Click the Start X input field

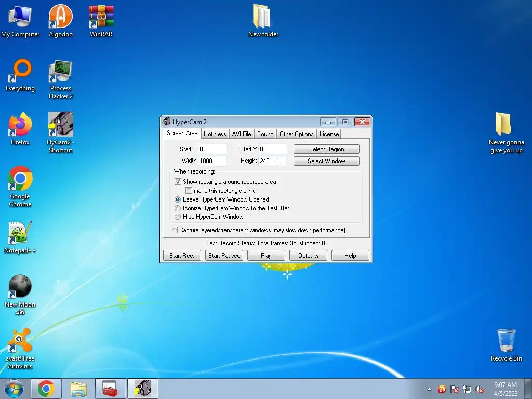(x=212, y=149)
